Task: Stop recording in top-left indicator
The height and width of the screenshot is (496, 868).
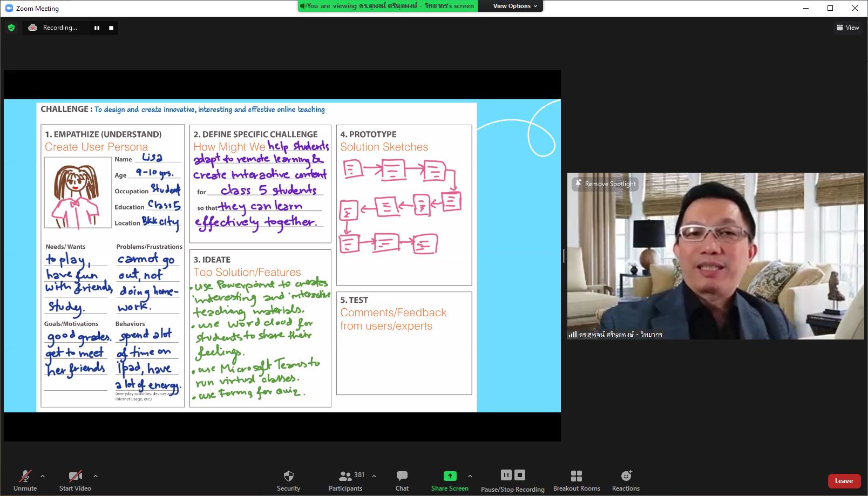Action: (111, 28)
